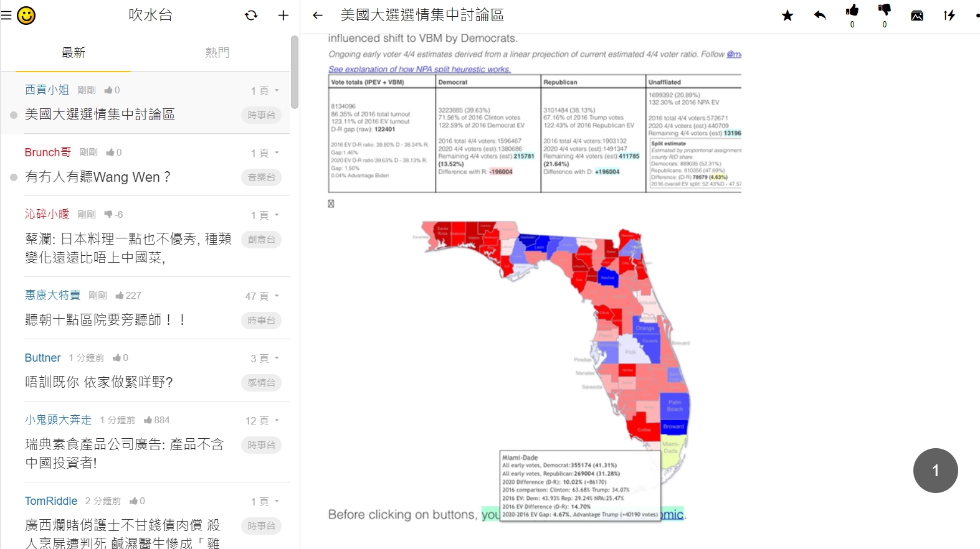Click the yellow smiley avatar icon
The width and height of the screenshot is (980, 549).
pos(26,16)
